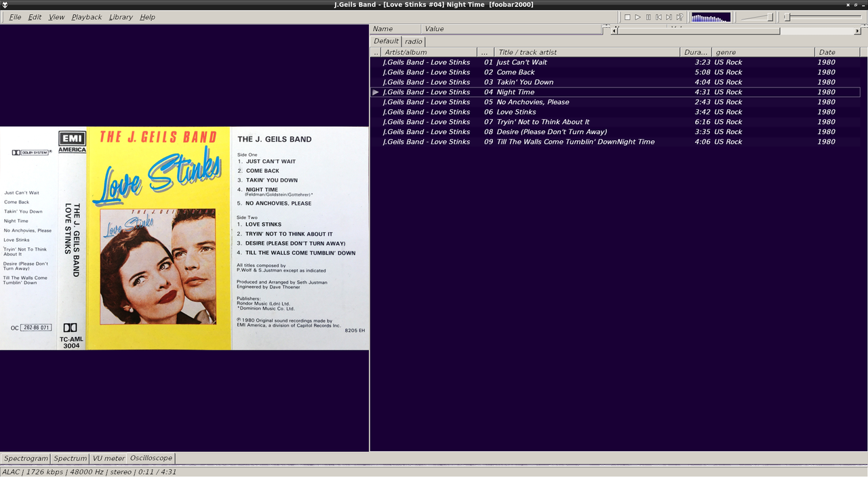The height and width of the screenshot is (477, 868).
Task: Select track 08 Desire (Please Don't Turn Away)
Action: coord(615,131)
